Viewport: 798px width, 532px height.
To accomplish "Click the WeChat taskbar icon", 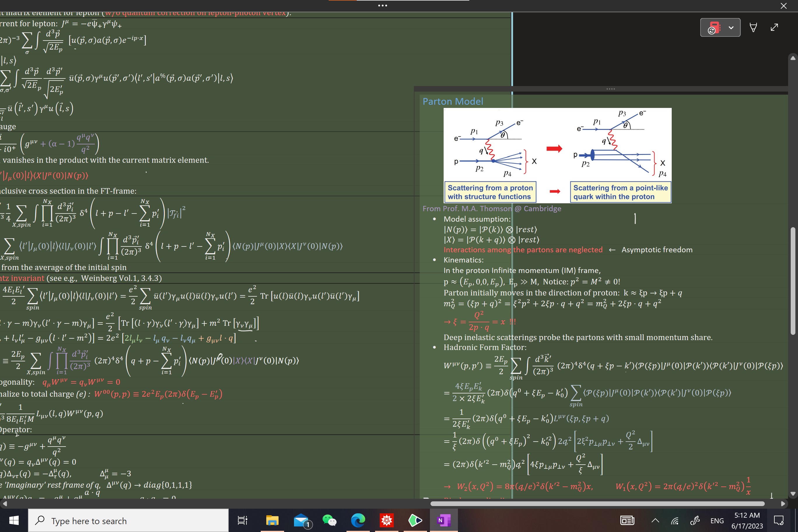I will coord(330,521).
